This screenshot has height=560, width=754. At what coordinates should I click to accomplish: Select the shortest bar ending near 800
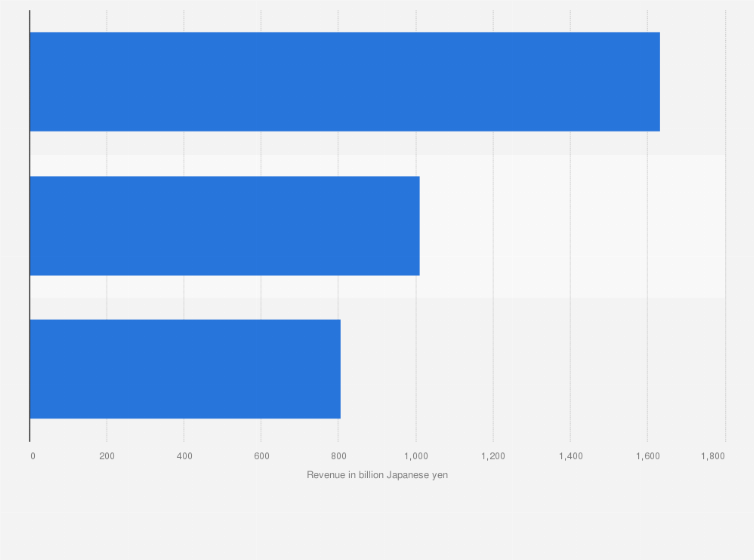click(x=185, y=369)
